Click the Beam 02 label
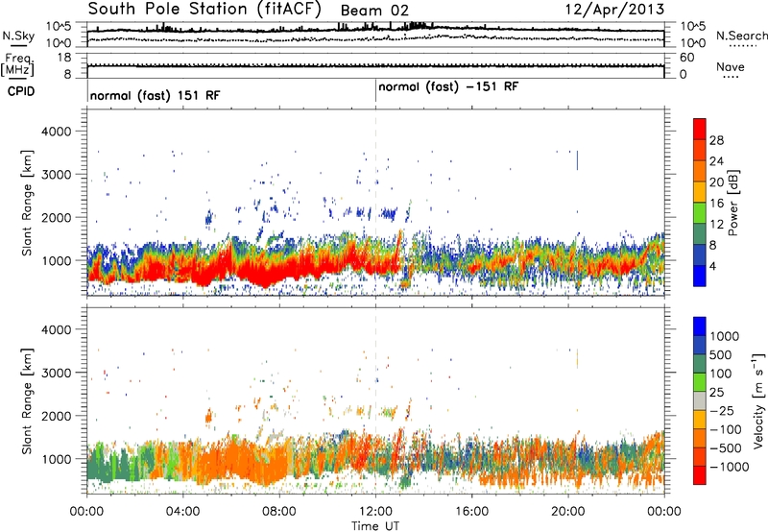 pos(374,11)
